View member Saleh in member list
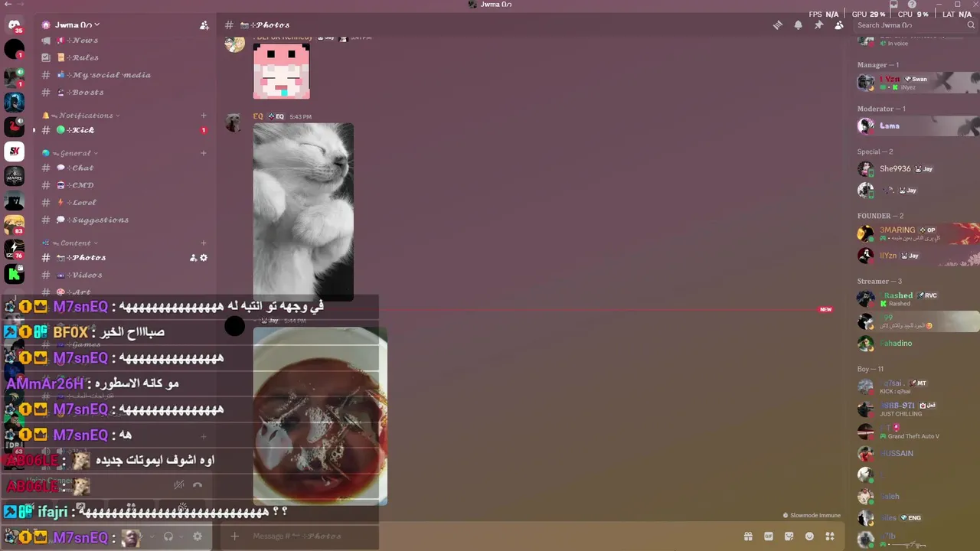 (917, 496)
